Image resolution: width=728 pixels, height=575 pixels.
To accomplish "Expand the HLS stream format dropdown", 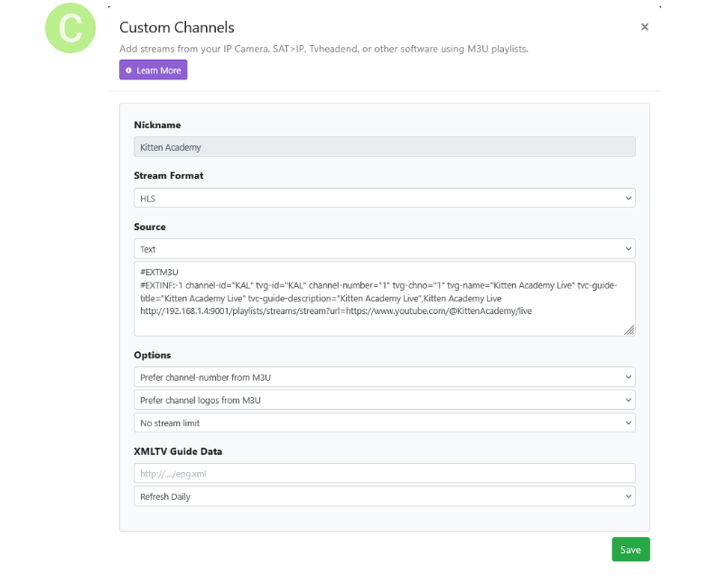I will (384, 198).
